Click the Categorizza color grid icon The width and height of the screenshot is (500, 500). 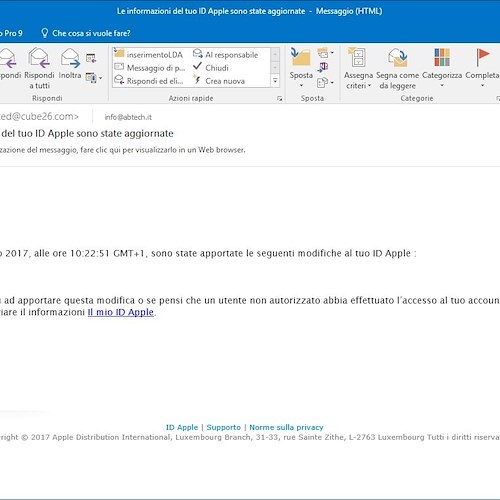click(x=442, y=57)
